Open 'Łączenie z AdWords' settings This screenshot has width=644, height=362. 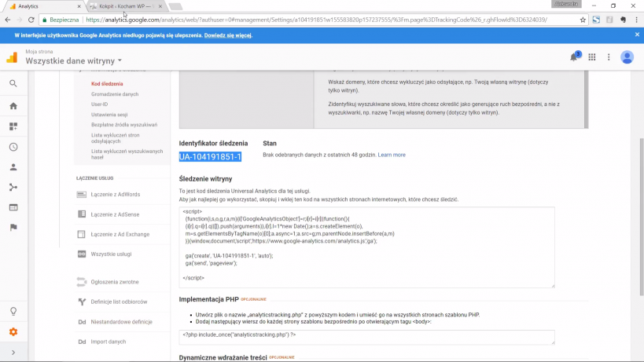(x=116, y=194)
